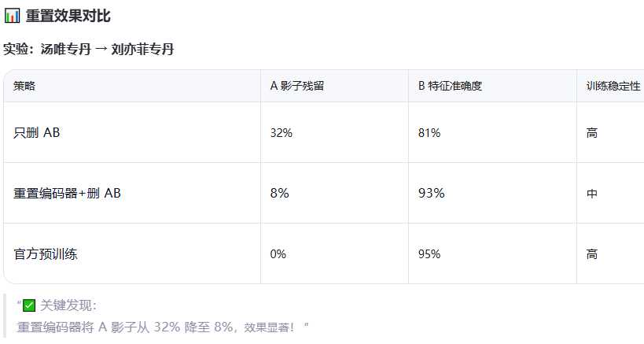The height and width of the screenshot is (344, 644).
Task: Click the 81% accuracy cell
Action: tap(429, 133)
